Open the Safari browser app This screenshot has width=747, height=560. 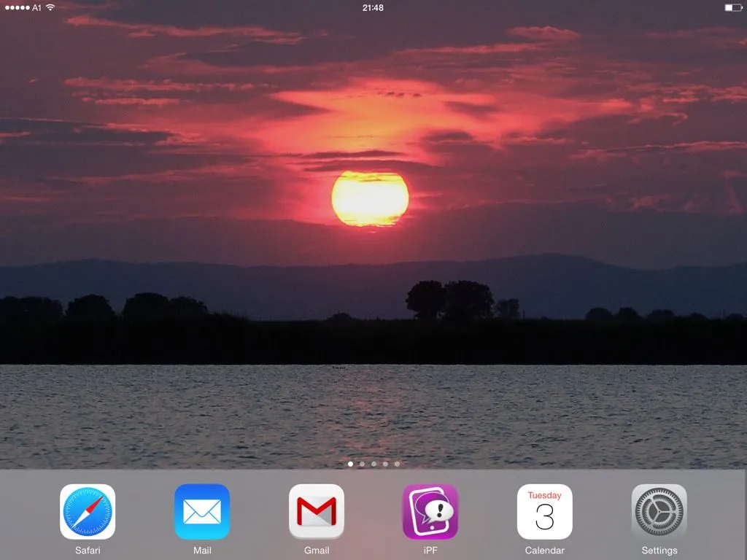88,511
